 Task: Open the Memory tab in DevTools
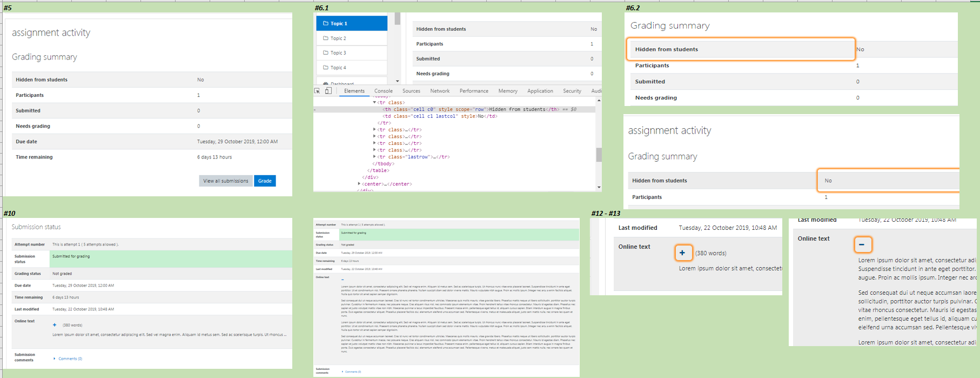pyautogui.click(x=508, y=91)
